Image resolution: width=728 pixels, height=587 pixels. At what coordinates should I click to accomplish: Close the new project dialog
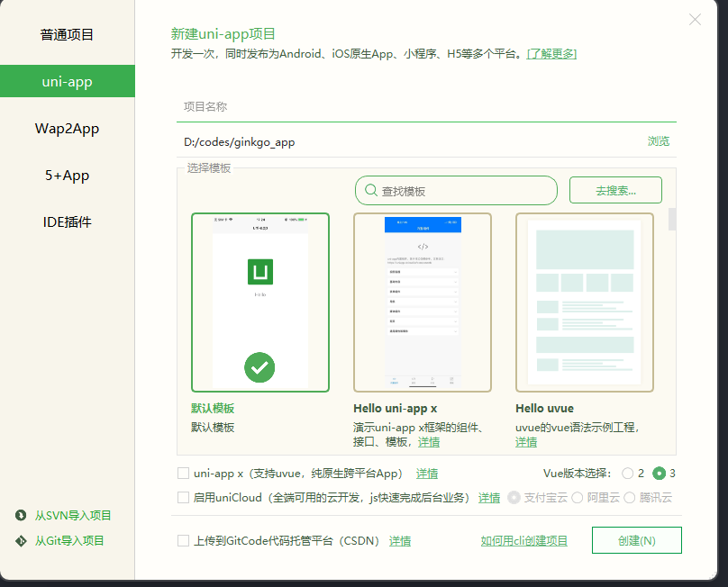coord(695,20)
